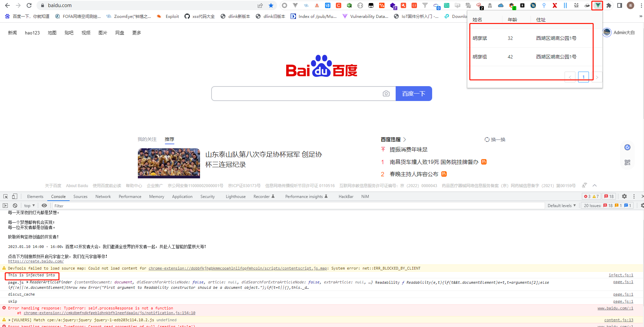
Task: Switch to the Elements tab
Action: pos(35,196)
